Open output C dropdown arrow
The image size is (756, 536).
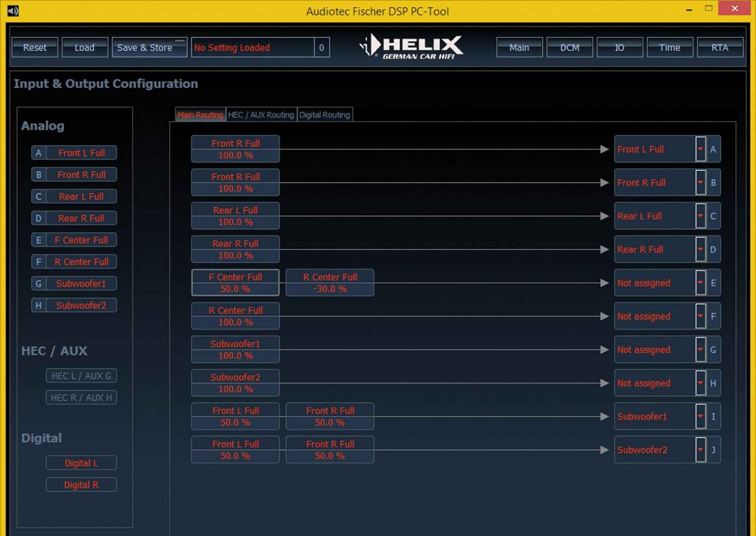click(x=700, y=216)
